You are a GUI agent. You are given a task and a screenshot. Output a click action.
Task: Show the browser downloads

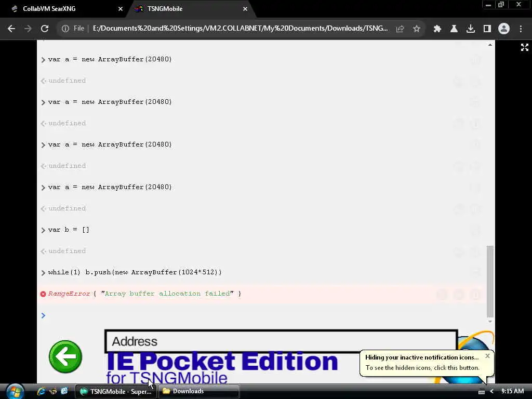click(x=470, y=29)
